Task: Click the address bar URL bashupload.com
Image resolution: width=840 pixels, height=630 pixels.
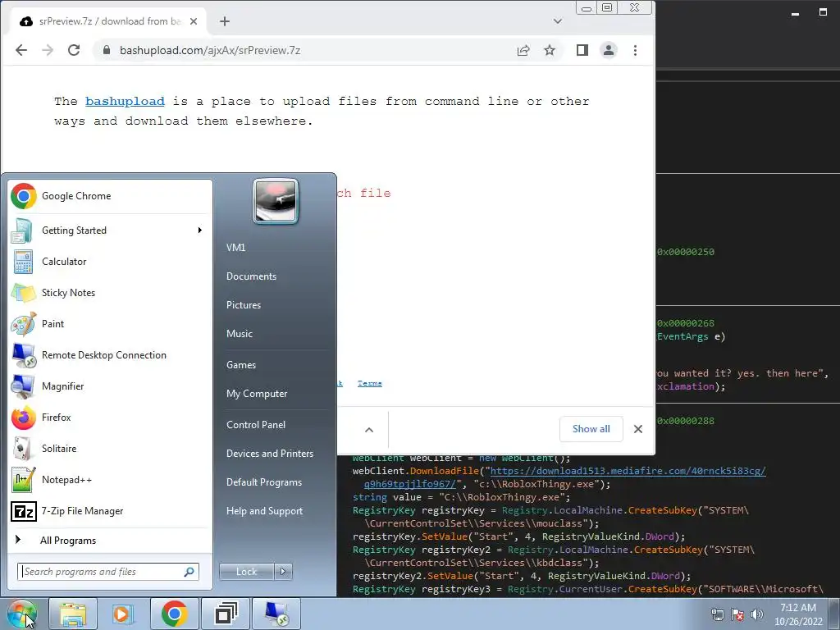Action: pos(210,50)
